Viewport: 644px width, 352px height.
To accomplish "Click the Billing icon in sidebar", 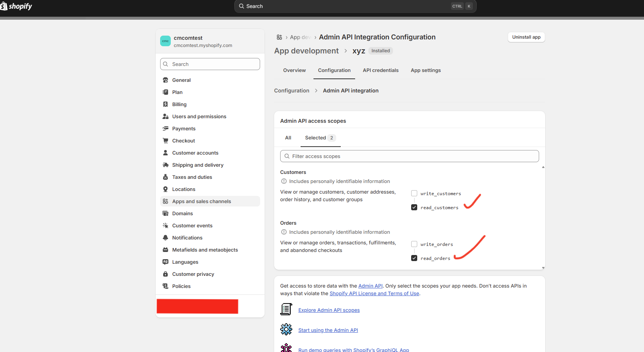I will 165,104.
